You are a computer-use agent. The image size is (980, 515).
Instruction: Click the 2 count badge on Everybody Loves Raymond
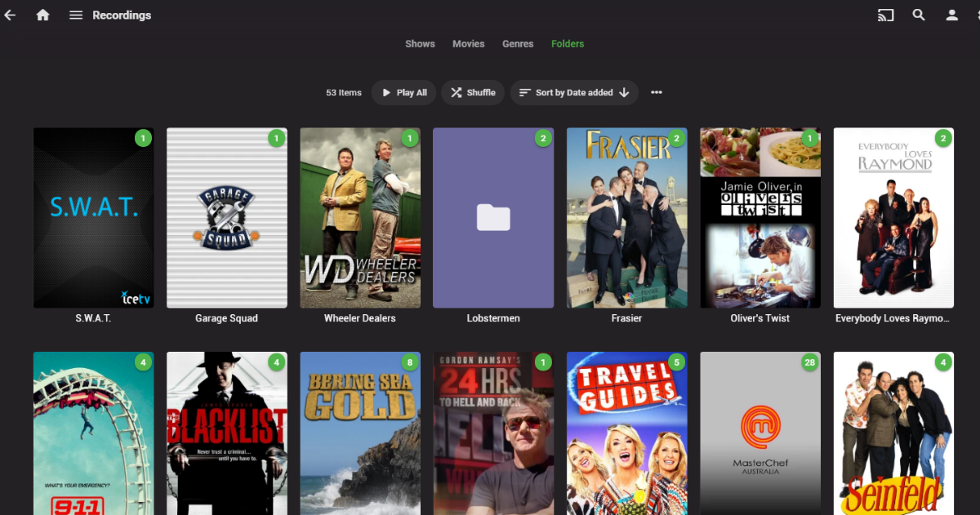click(x=943, y=139)
